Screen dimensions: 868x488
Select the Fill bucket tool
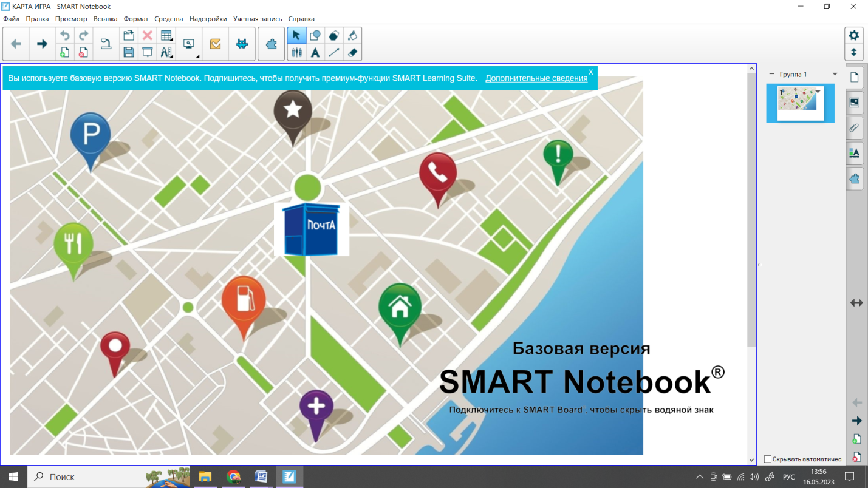click(352, 36)
